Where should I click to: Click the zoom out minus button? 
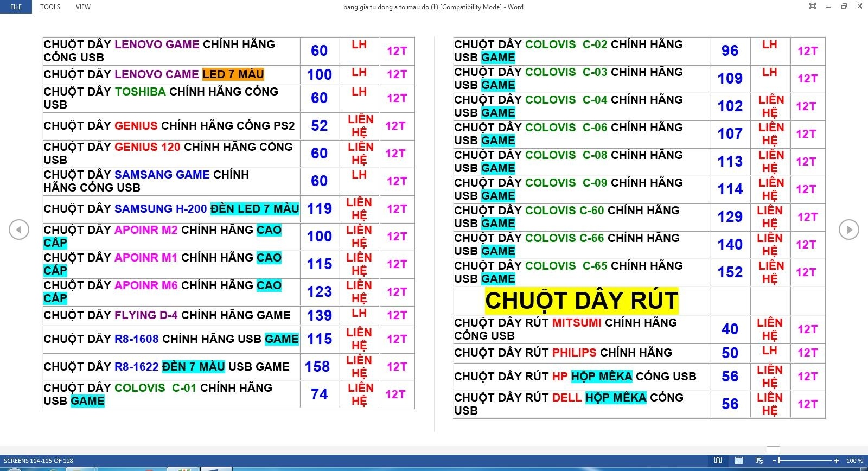pyautogui.click(x=773, y=461)
